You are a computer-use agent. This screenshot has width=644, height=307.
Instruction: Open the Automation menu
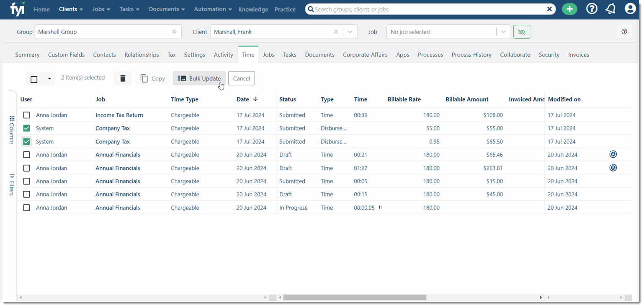213,9
